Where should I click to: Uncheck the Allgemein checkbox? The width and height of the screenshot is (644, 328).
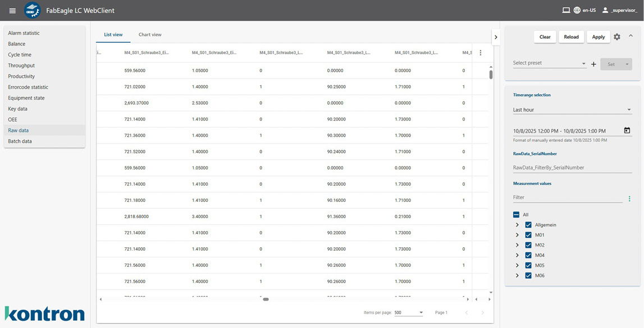pyautogui.click(x=528, y=224)
